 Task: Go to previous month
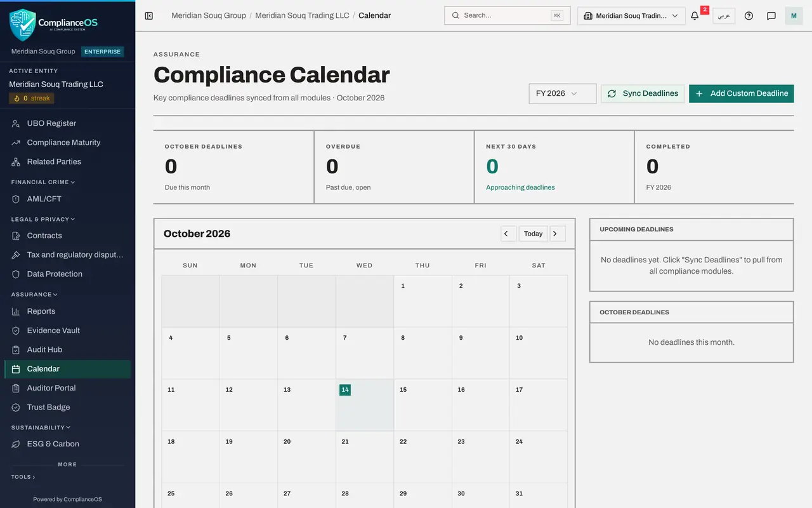[508, 234]
